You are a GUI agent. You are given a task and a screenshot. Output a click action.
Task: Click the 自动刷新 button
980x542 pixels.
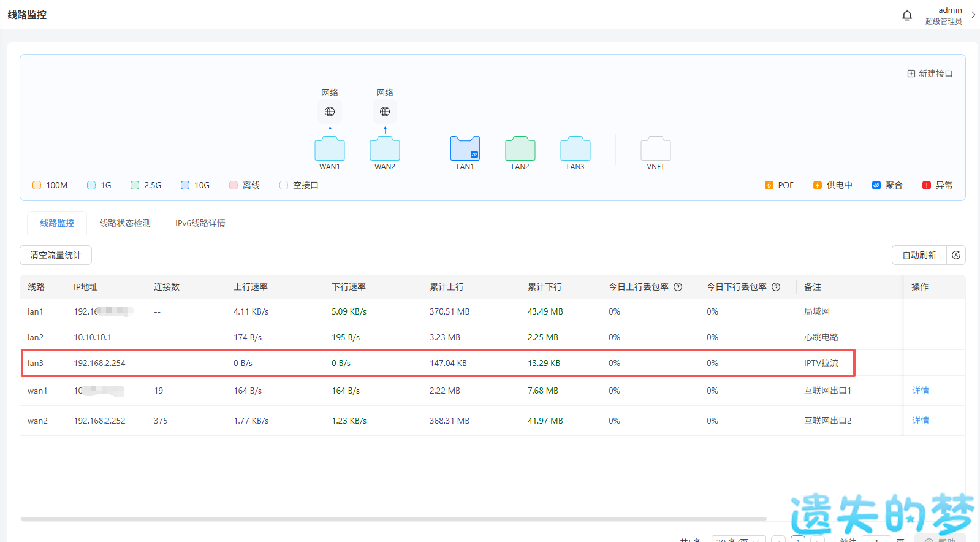[919, 255]
